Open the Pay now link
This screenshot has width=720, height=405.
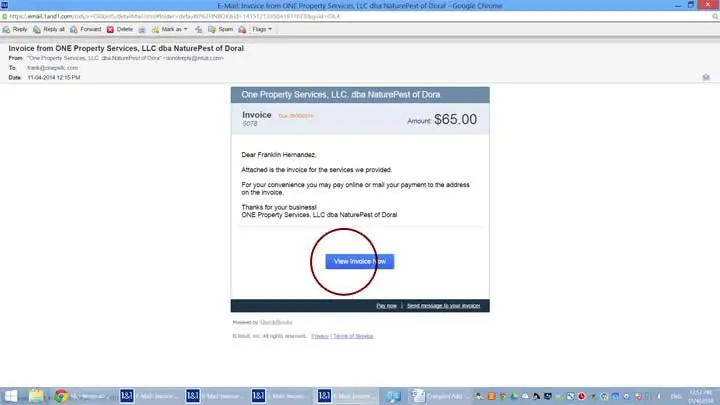tap(386, 306)
